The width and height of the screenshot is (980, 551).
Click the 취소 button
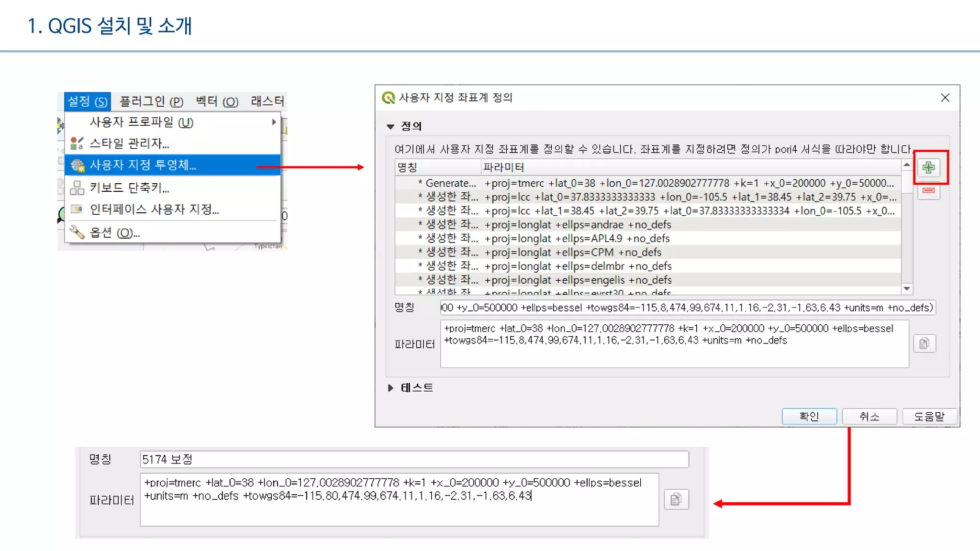pos(869,416)
